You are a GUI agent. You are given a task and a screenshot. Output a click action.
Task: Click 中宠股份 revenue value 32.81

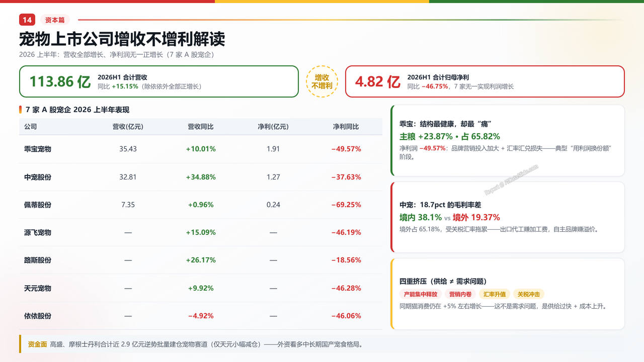(x=128, y=177)
